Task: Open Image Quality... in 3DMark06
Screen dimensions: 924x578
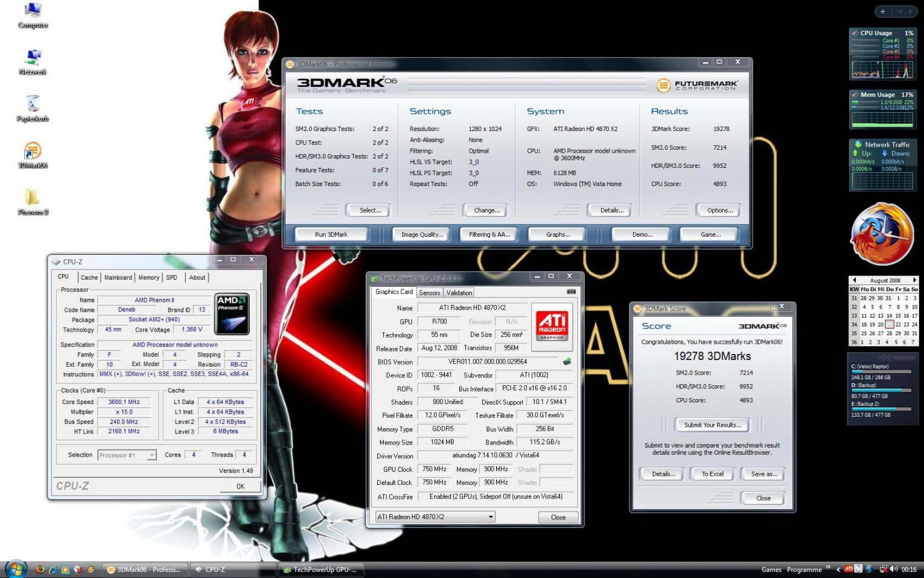Action: [422, 234]
